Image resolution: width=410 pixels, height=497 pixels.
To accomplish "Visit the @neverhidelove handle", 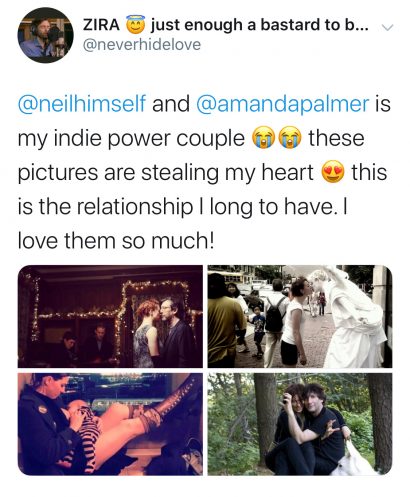I will point(142,45).
